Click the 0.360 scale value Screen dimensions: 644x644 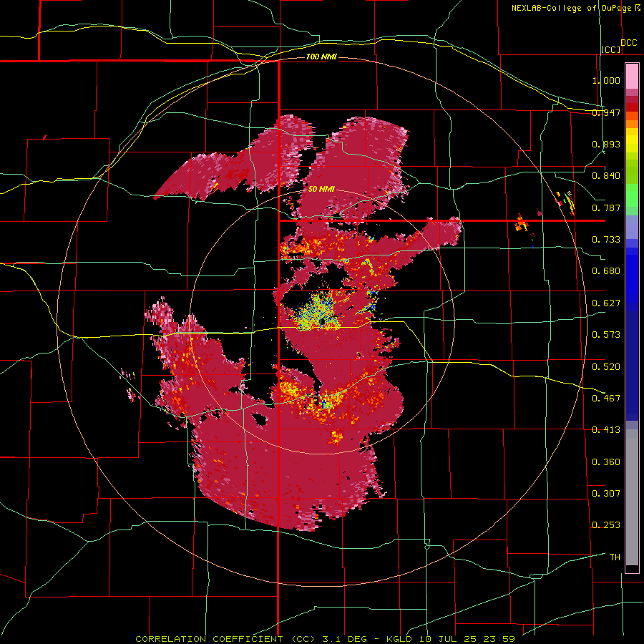606,462
